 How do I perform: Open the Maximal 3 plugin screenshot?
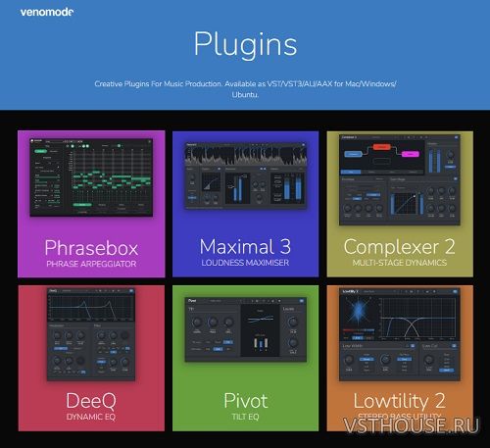[246, 175]
